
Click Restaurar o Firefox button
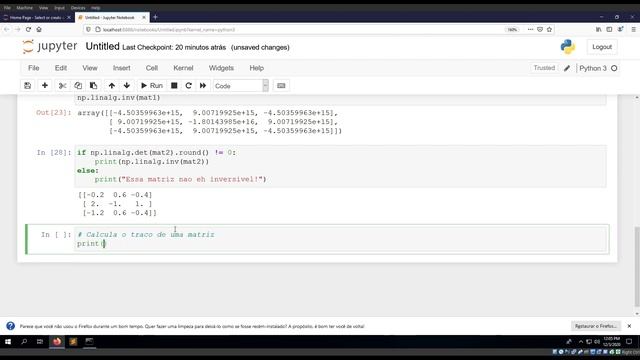tap(596, 326)
